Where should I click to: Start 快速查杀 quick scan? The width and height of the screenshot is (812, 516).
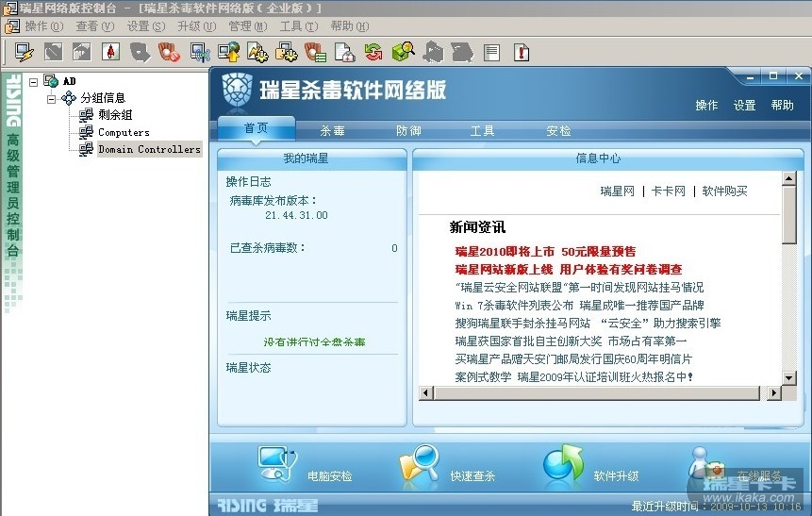pyautogui.click(x=447, y=465)
